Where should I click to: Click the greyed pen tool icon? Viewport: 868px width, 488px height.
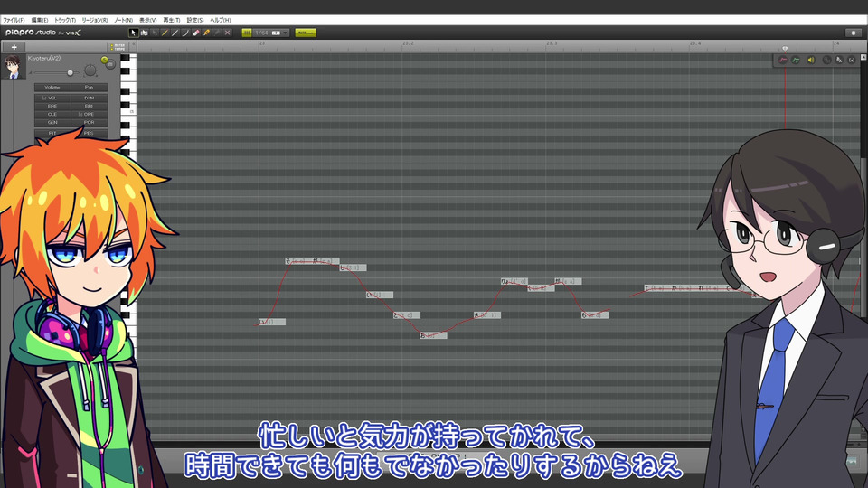click(217, 33)
